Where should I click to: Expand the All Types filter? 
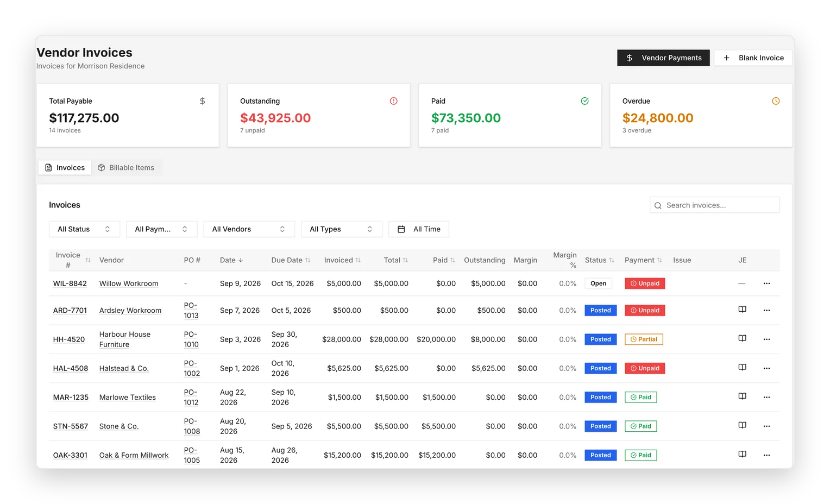pyautogui.click(x=341, y=229)
